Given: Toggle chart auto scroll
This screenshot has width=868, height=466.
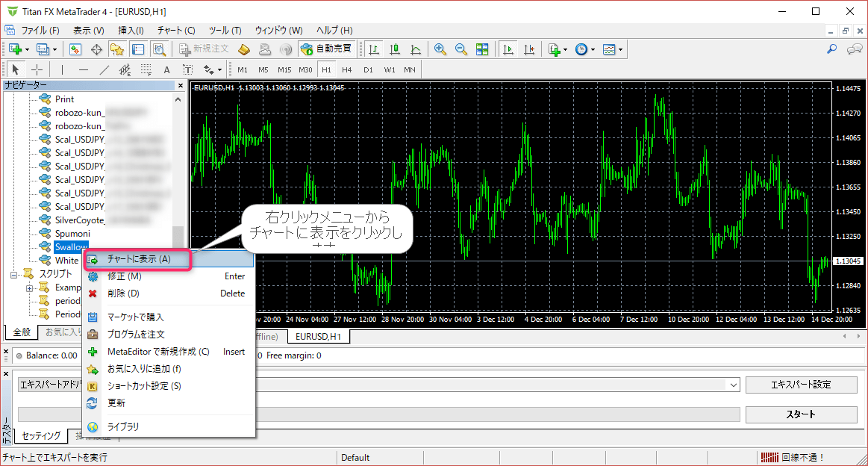Looking at the screenshot, I should coord(508,49).
